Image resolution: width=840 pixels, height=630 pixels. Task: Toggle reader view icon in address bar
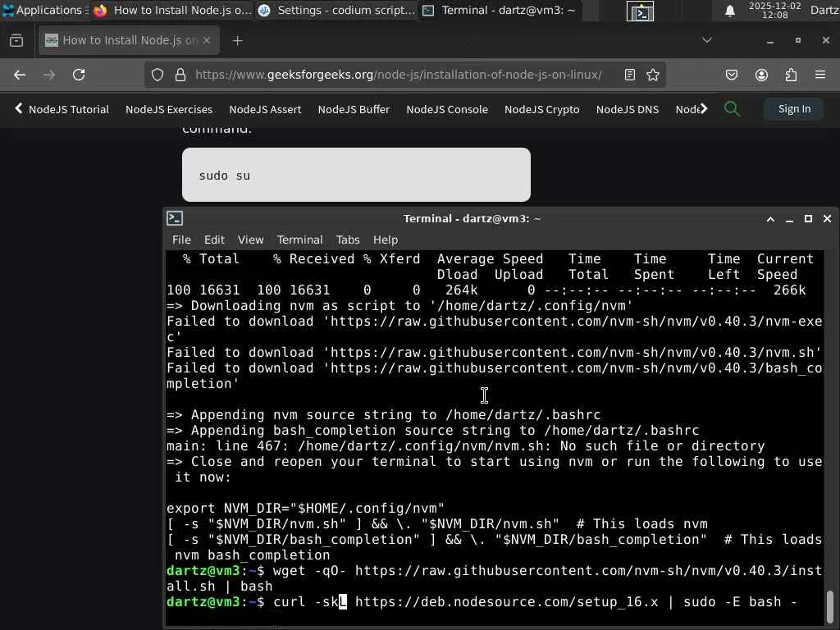click(630, 75)
